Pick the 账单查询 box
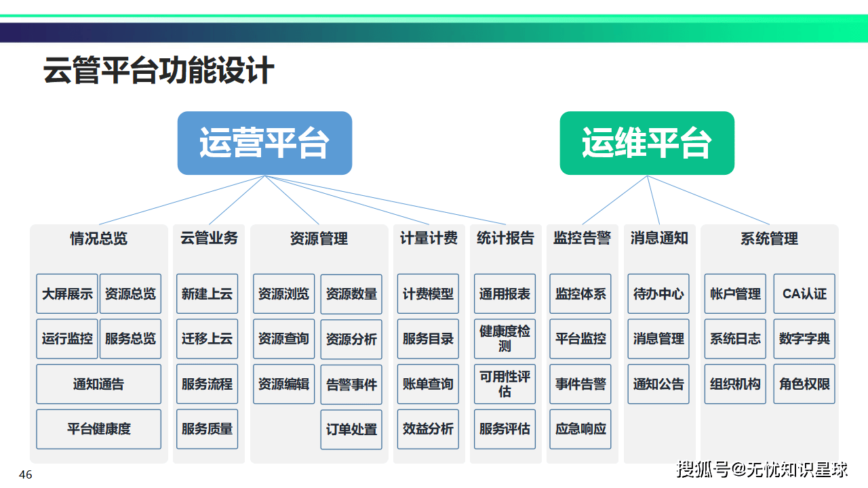 [x=428, y=384]
